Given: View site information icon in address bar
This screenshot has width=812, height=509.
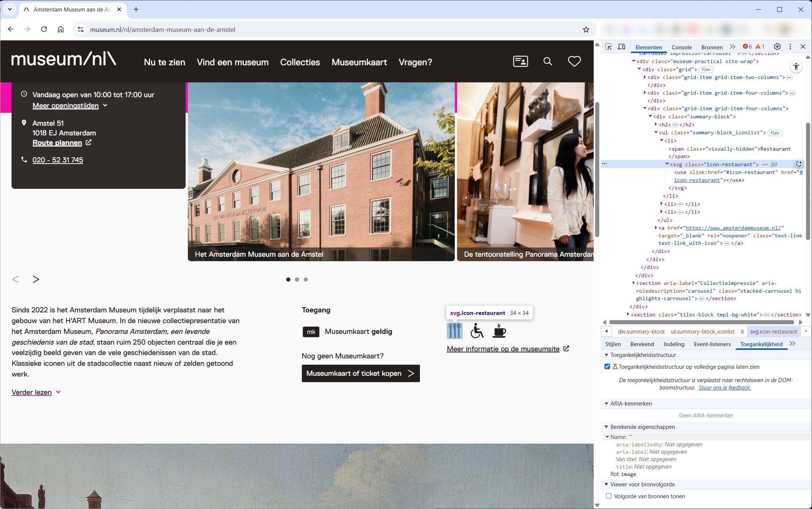Looking at the screenshot, I should click(x=81, y=30).
